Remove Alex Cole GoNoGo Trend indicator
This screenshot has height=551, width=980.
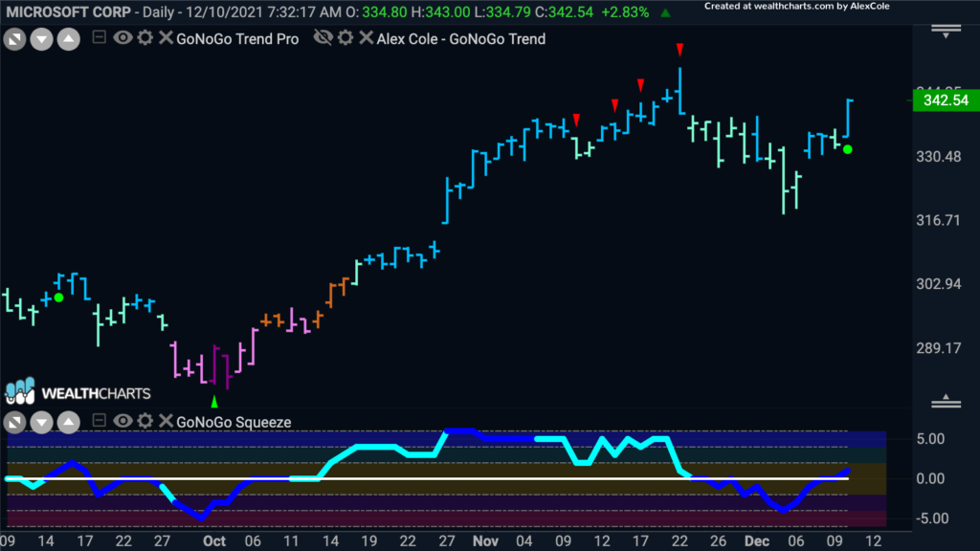[367, 38]
